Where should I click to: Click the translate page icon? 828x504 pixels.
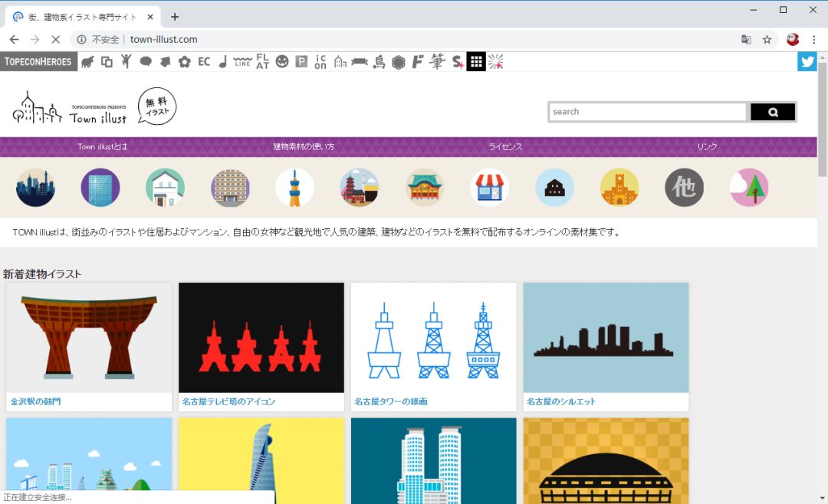746,40
